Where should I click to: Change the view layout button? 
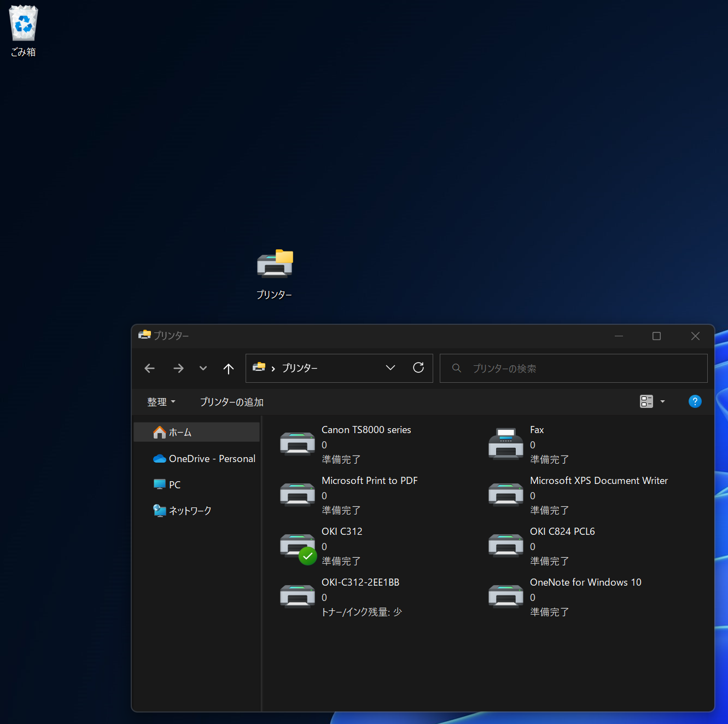647,402
